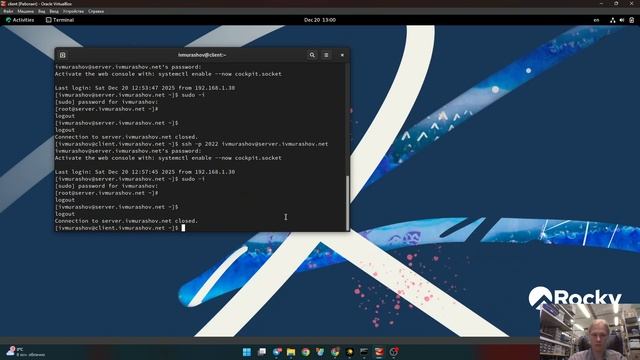Restore down the VirtualBox window

coord(616,3)
